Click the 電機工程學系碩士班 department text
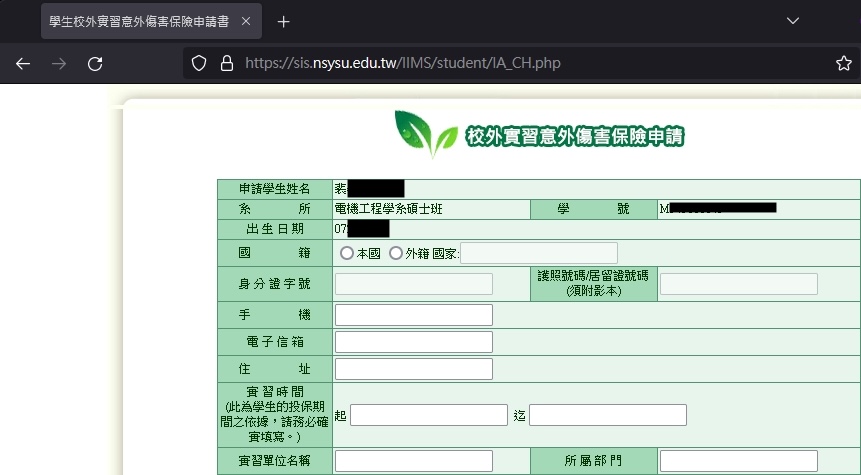Viewport: 861px width, 475px height. (388, 209)
